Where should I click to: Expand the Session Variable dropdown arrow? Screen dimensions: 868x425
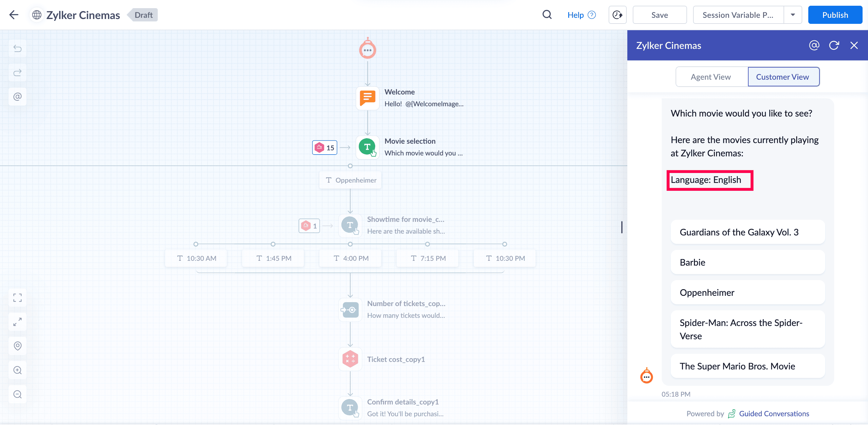(x=793, y=15)
